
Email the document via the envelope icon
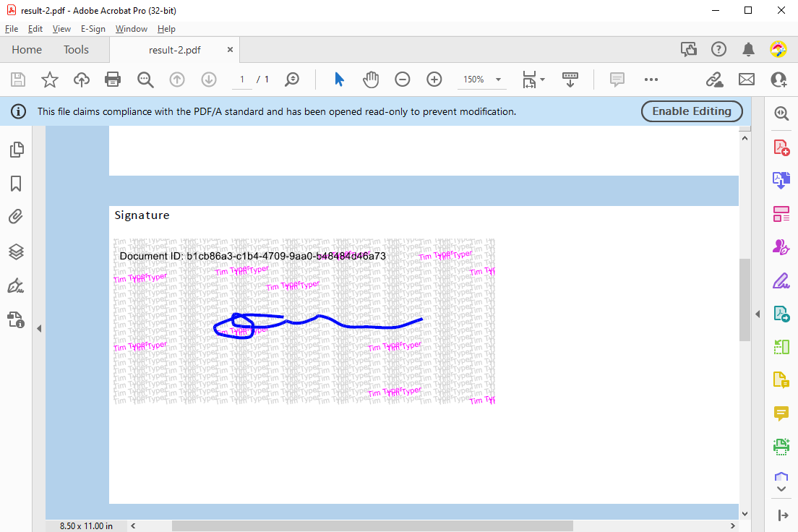747,80
